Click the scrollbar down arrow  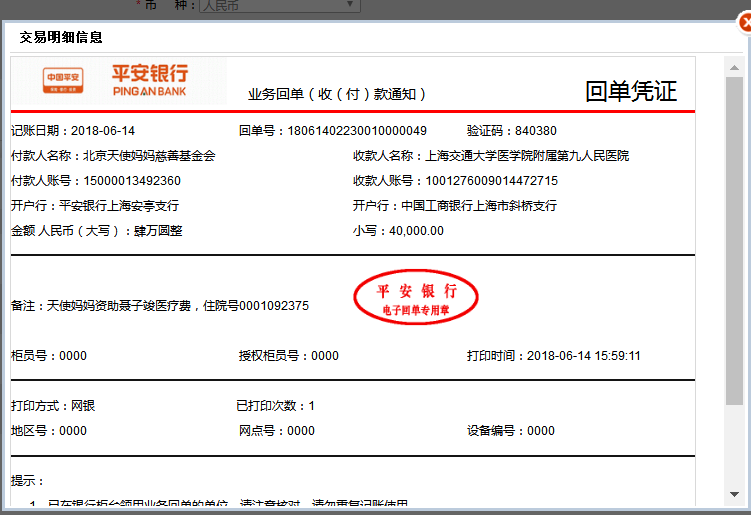(x=734, y=494)
